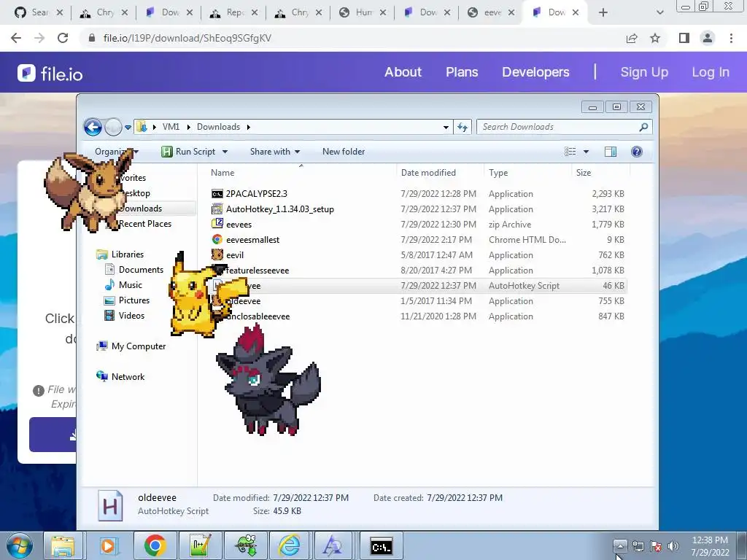
Task: Click VM1 in the address breadcrumb
Action: (171, 127)
